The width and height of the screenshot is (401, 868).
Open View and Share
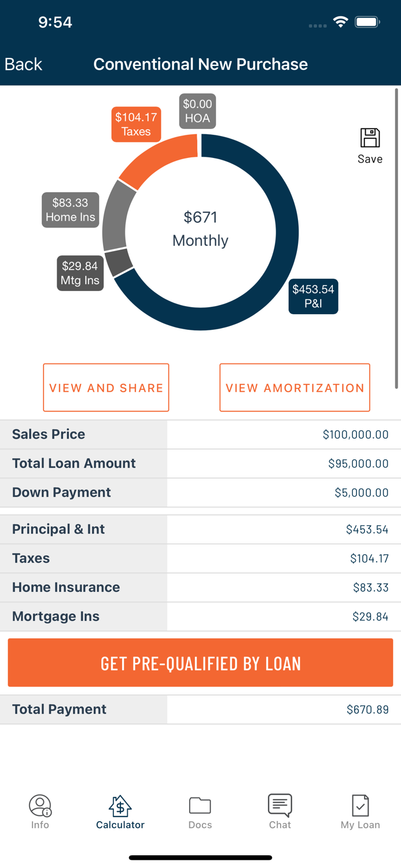tap(106, 388)
